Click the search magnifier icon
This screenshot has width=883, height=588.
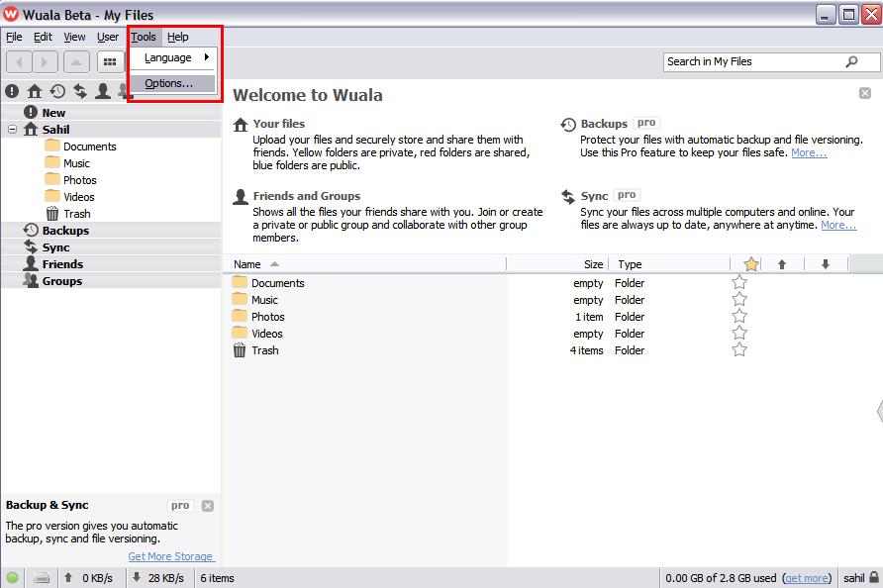pos(852,61)
